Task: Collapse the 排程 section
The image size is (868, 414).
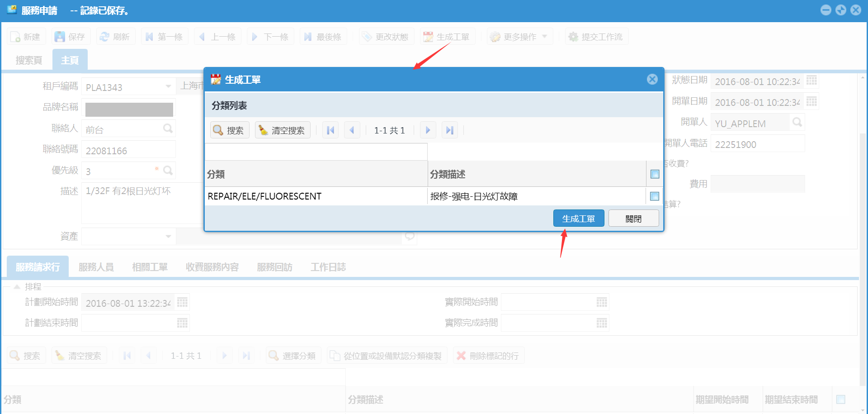Action: pos(17,286)
